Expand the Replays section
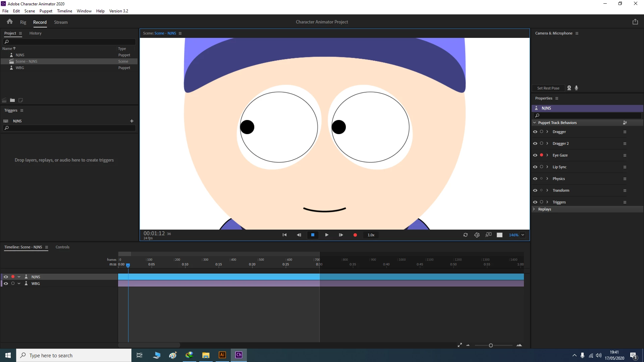Image resolution: width=644 pixels, height=362 pixels. (x=534, y=209)
